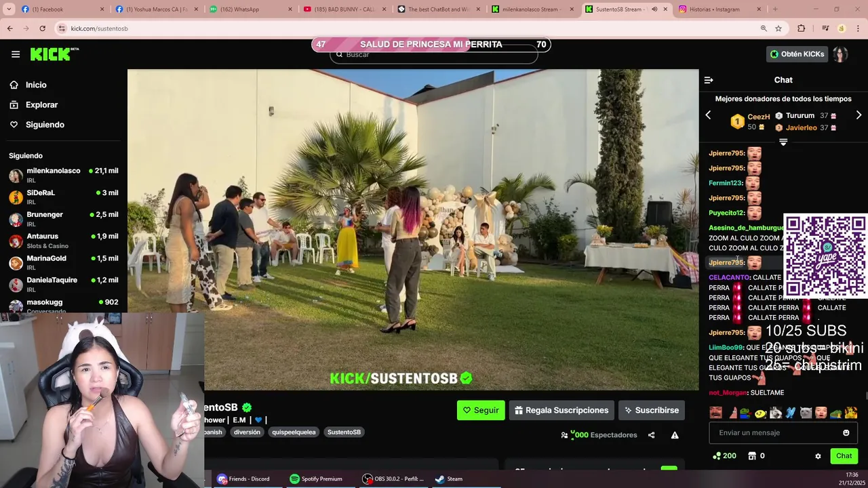
Task: Show previous top donors with left arrow
Action: point(708,115)
